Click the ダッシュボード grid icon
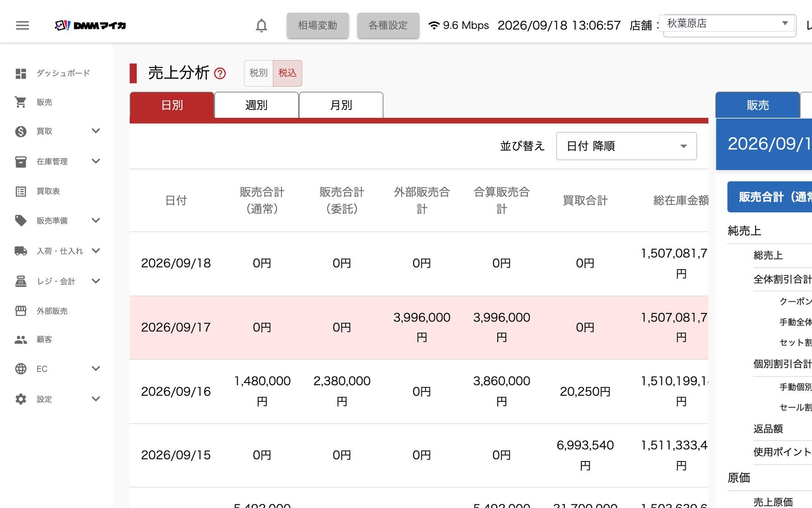Image resolution: width=812 pixels, height=508 pixels. coord(21,73)
